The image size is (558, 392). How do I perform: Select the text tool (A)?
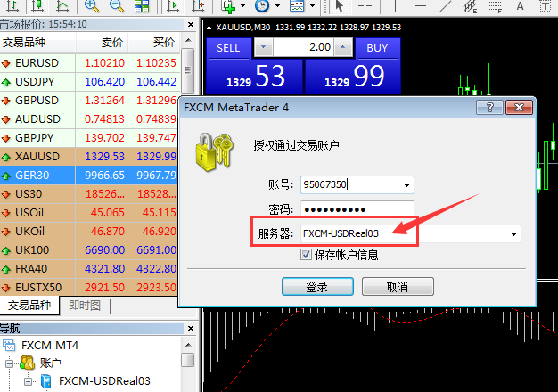(x=520, y=6)
